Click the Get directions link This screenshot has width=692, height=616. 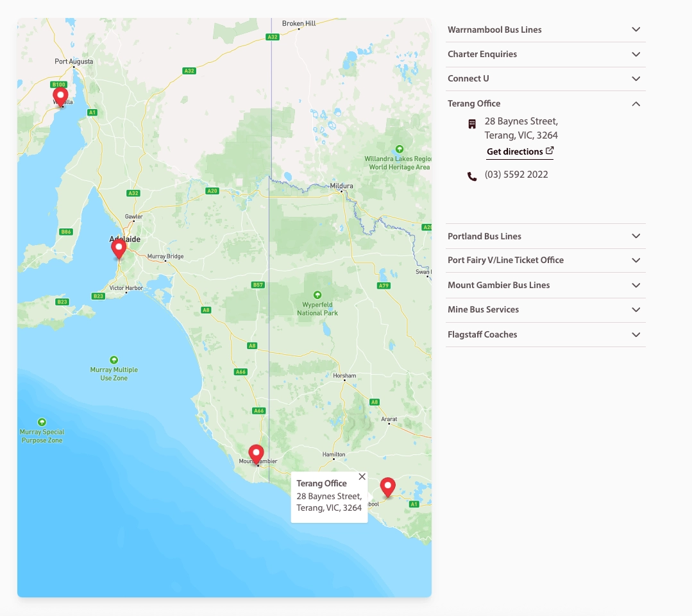515,151
